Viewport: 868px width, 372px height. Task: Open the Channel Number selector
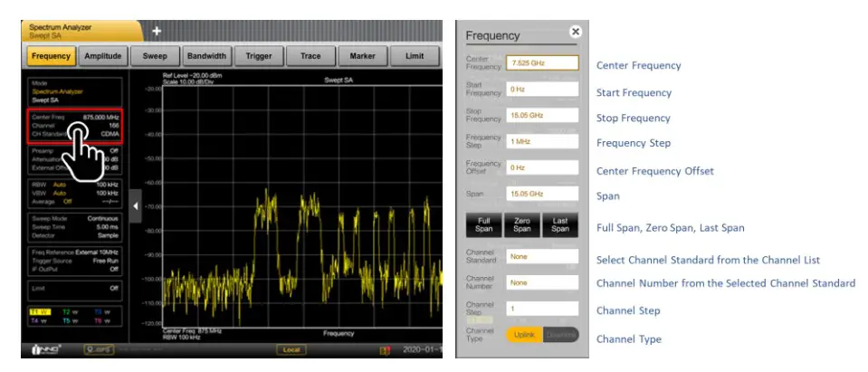(542, 282)
